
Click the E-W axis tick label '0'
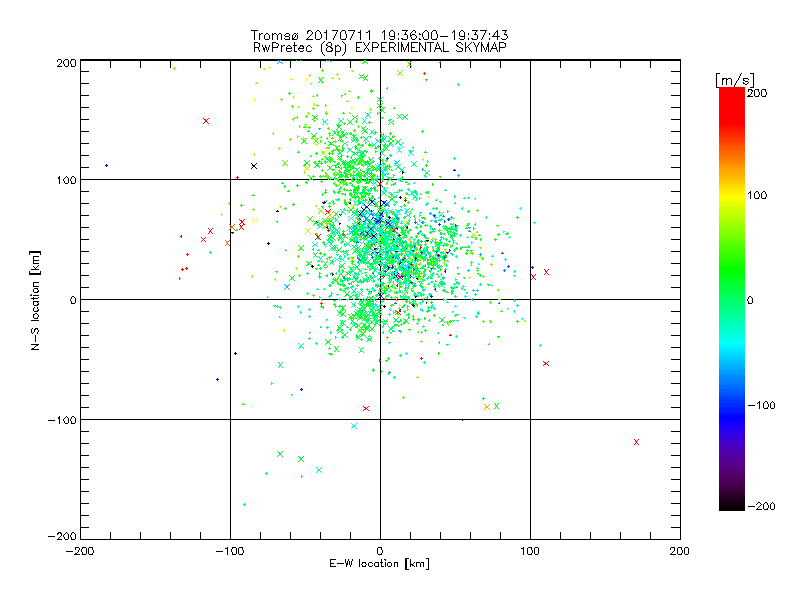pos(380,551)
